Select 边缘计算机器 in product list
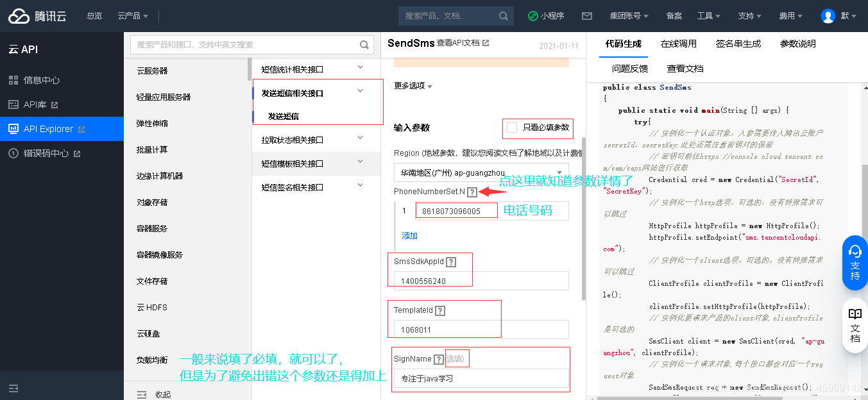868x400 pixels. pyautogui.click(x=160, y=176)
